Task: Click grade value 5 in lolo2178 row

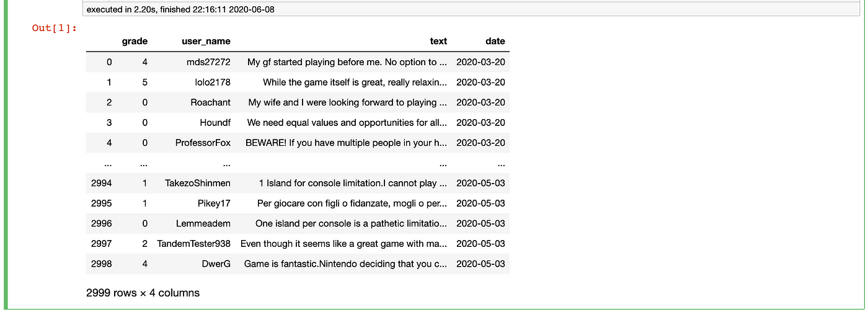Action: click(145, 82)
